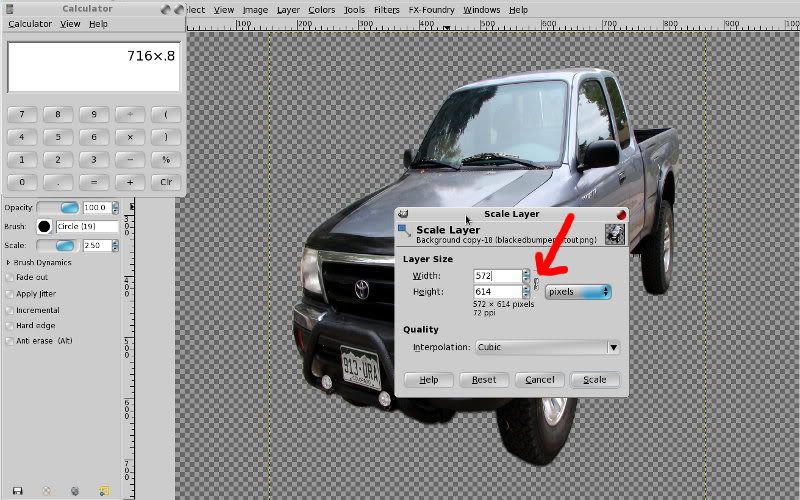Click the reset tool options icon

click(104, 491)
